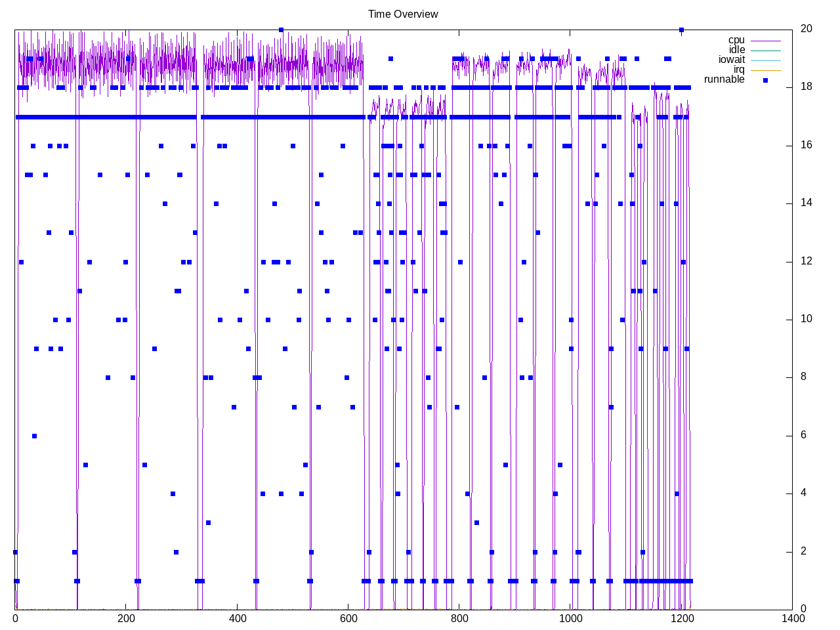Screen dimensions: 840x630
Task: Click the y-axis tick label 20
Action: pos(807,29)
